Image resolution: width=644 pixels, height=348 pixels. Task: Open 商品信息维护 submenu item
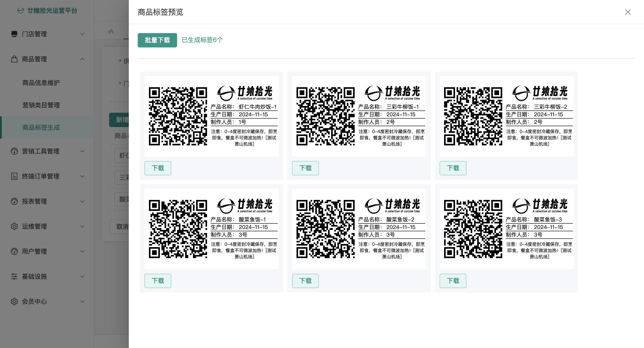tap(47, 83)
